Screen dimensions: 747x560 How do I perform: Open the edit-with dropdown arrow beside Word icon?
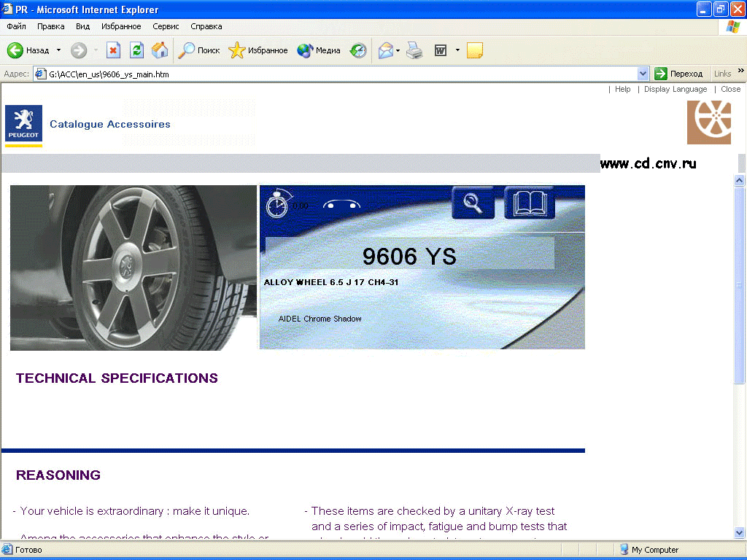point(457,50)
